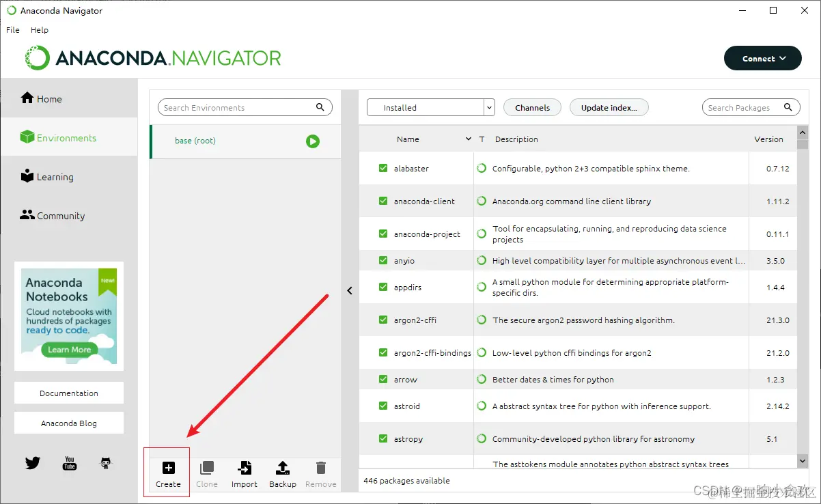Image resolution: width=821 pixels, height=504 pixels.
Task: Click appdirs package status circle icon
Action: point(482,287)
